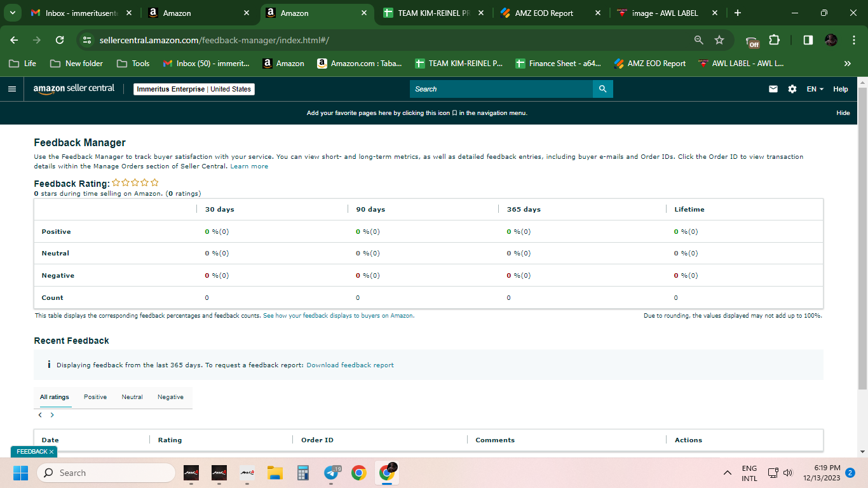Click the '365 days' column header
Image resolution: width=868 pixels, height=488 pixels.
[524, 209]
